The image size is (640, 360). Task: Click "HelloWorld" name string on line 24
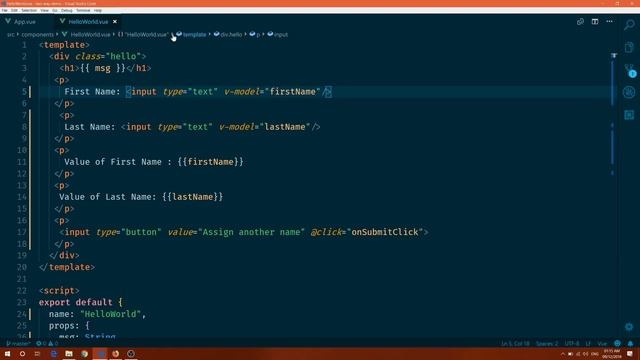point(110,314)
